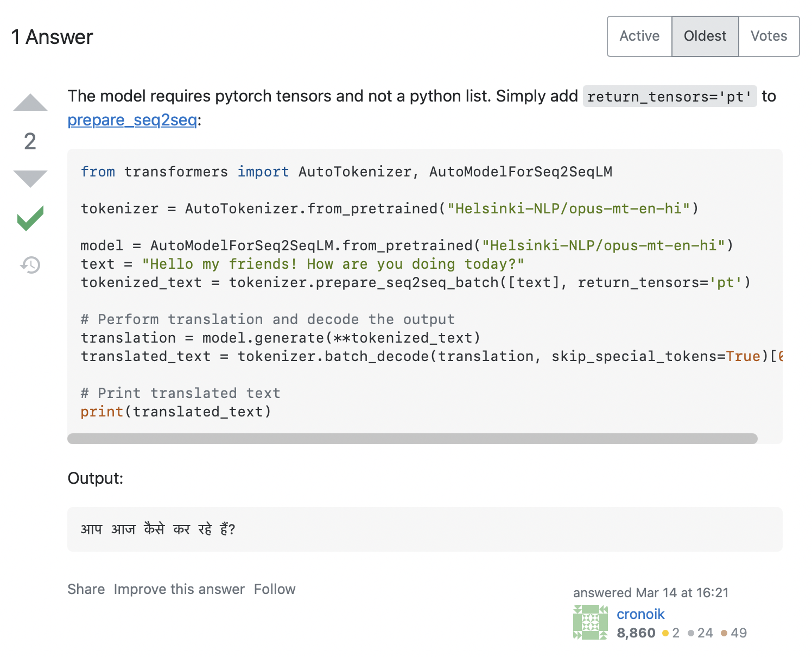
Task: Select Improve this answer
Action: tap(179, 589)
